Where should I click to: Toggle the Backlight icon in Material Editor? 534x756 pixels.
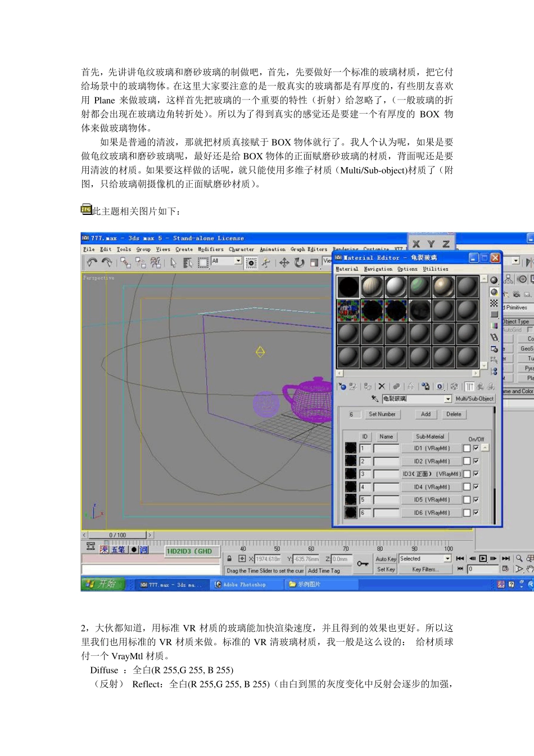coord(494,292)
